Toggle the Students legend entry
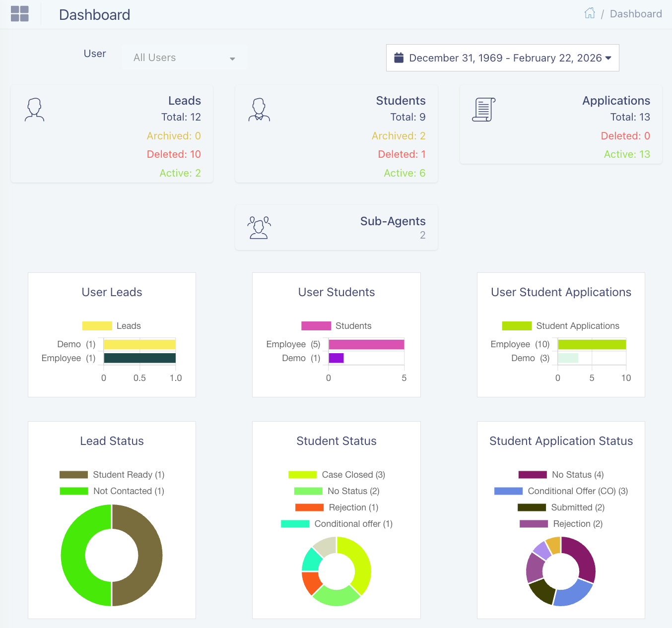The height and width of the screenshot is (628, 672). pyautogui.click(x=316, y=325)
